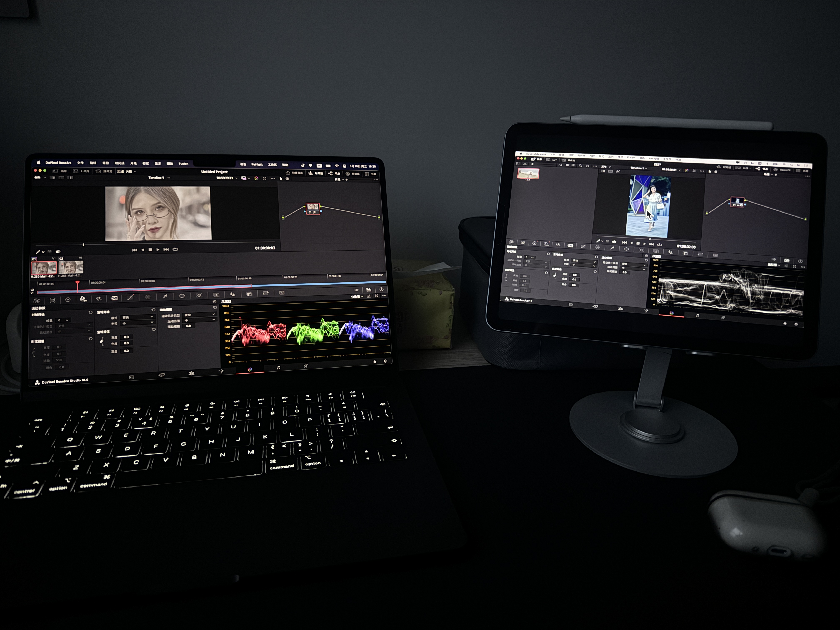Enable loop playback in the viewer
840x630 pixels.
click(x=175, y=250)
